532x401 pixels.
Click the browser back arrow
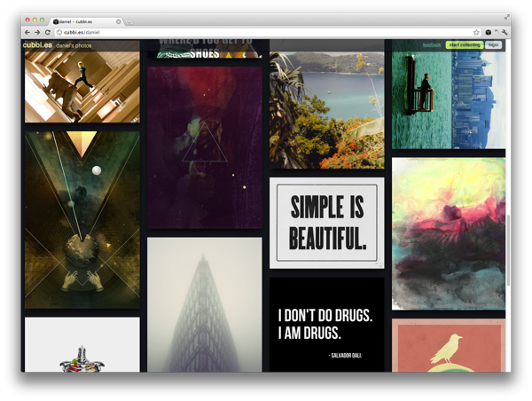[27, 32]
